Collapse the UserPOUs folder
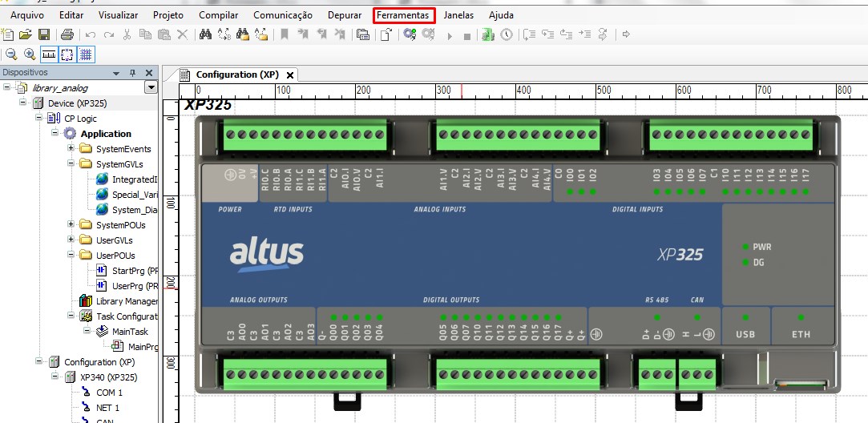The height and width of the screenshot is (423, 868). [x=71, y=255]
